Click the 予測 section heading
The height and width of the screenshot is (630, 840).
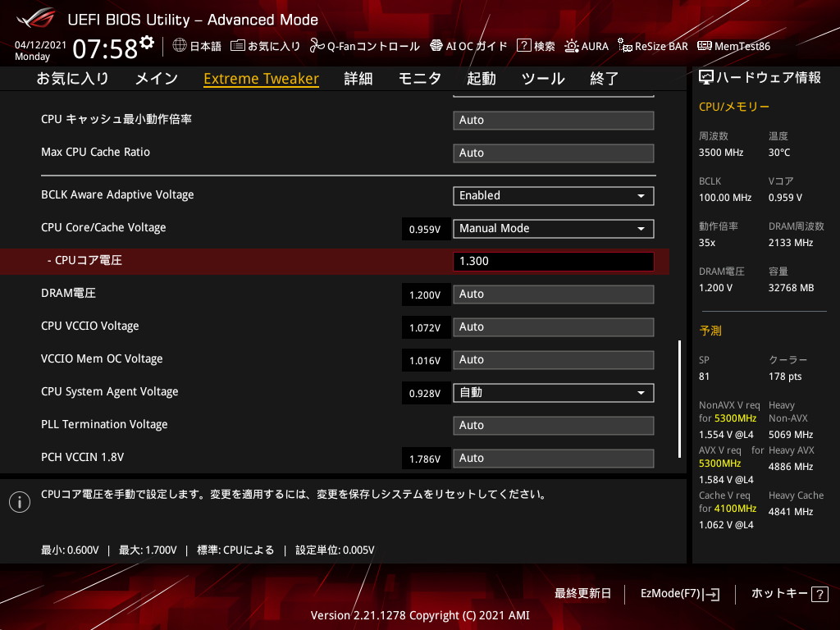[x=710, y=331]
